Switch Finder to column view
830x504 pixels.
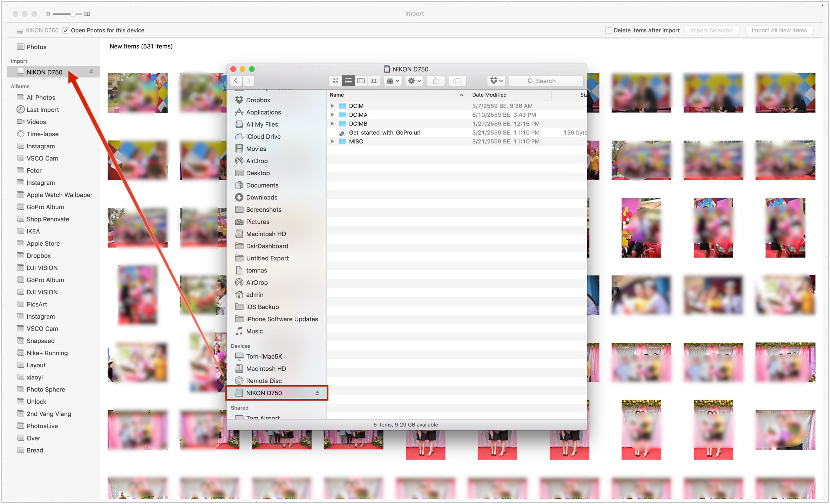coord(361,81)
